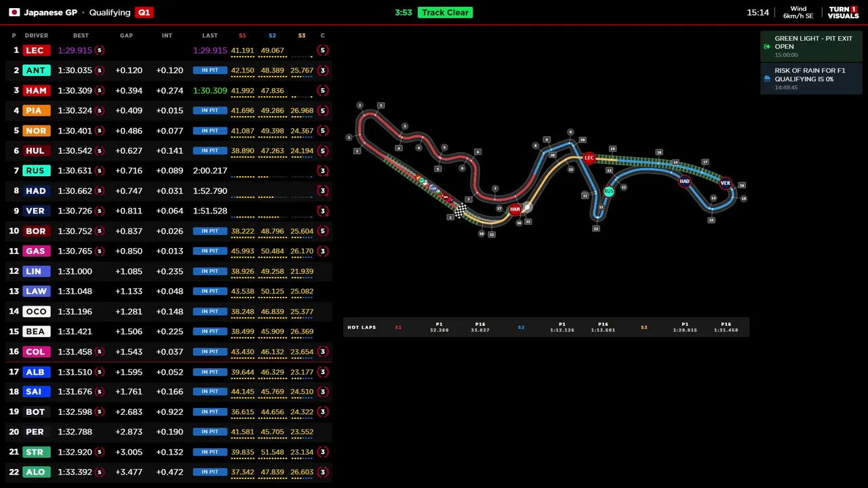Open the Green Light Pit Exit Open message

coord(811,46)
